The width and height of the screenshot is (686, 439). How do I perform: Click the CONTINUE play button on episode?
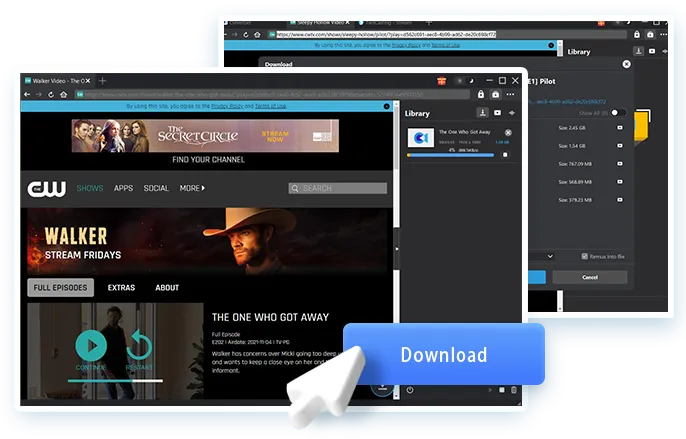[91, 346]
